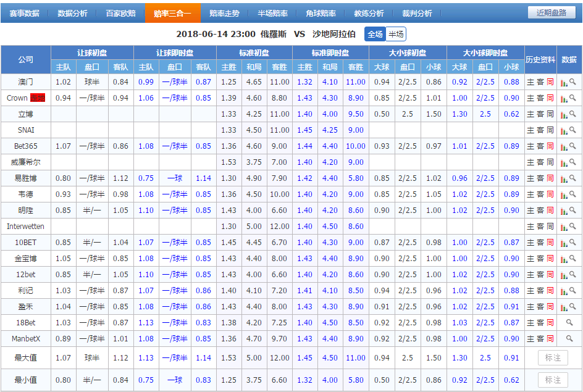583x392 pixels.
Task: Open the bar chart icon in 利记 row
Action: (x=564, y=291)
